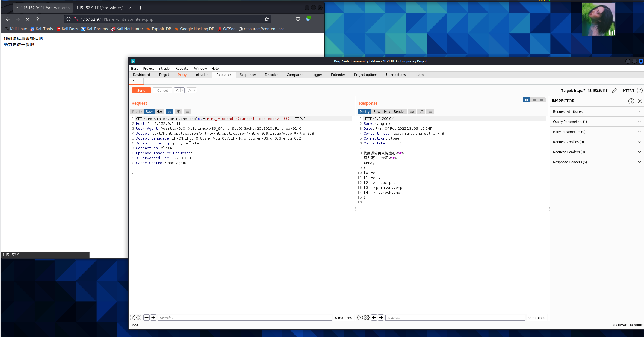Open the Repeater menu in menu bar
This screenshot has width=644, height=337.
182,68
